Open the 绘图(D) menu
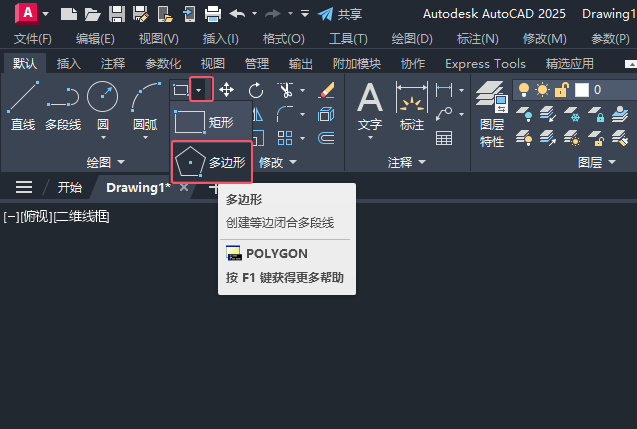 coord(412,39)
